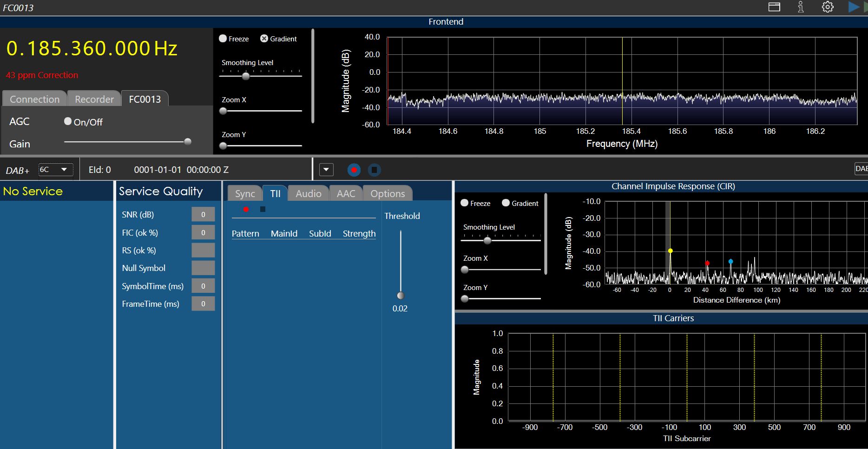This screenshot has width=868, height=449.
Task: Toggle Gradient in the Channel Impulse Response panel
Action: pos(506,203)
